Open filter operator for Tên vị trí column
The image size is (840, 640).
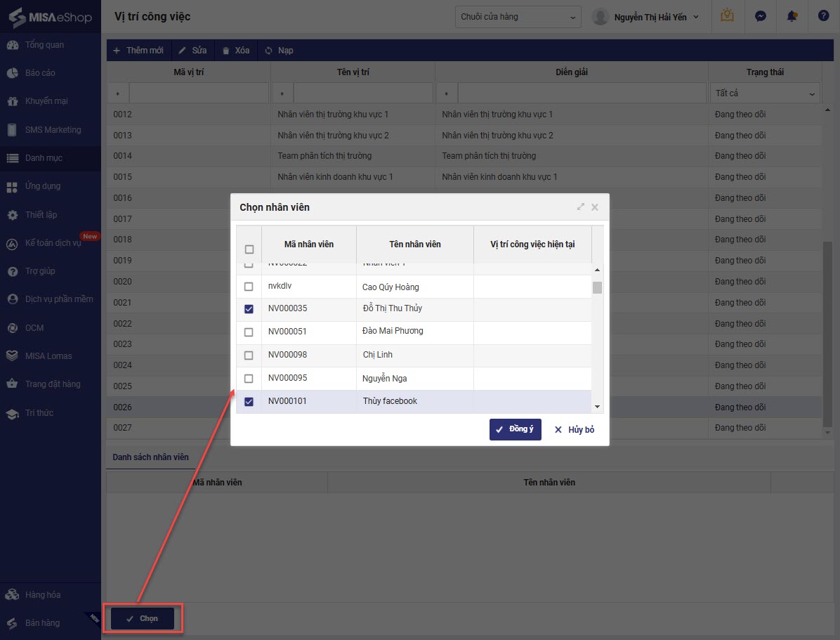point(282,94)
